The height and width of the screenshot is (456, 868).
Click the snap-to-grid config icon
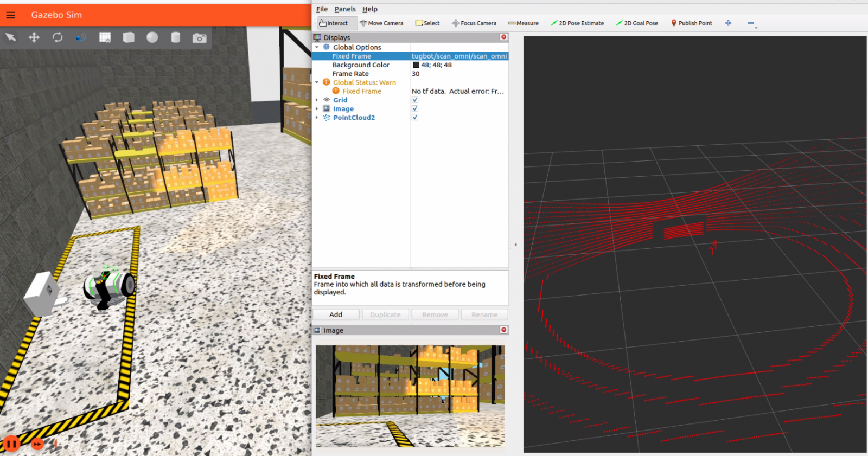[x=105, y=37]
